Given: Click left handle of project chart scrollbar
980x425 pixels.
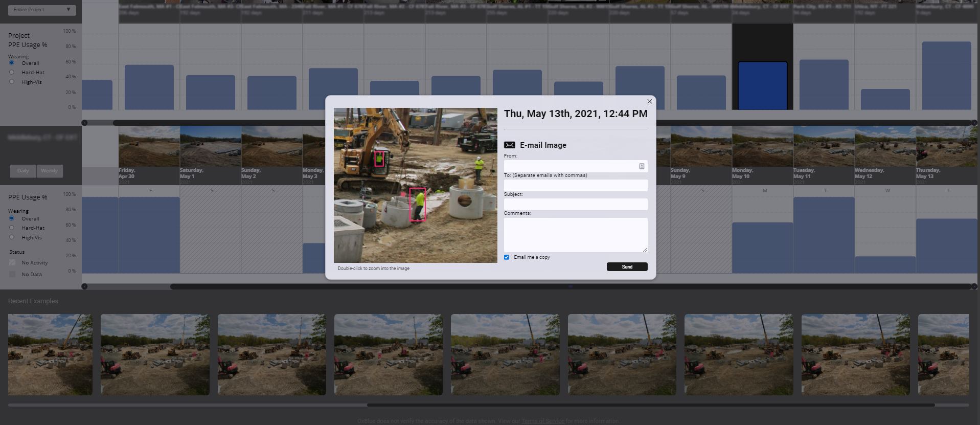Looking at the screenshot, I should (85, 123).
